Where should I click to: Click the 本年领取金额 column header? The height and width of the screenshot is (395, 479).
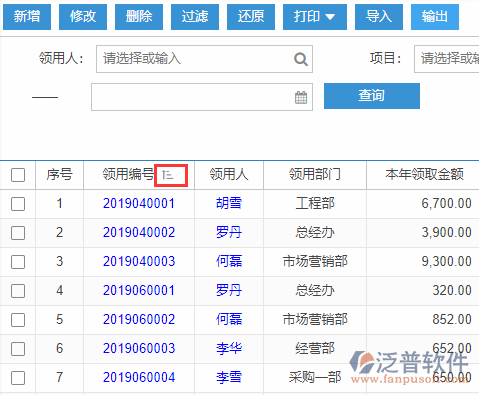(424, 174)
